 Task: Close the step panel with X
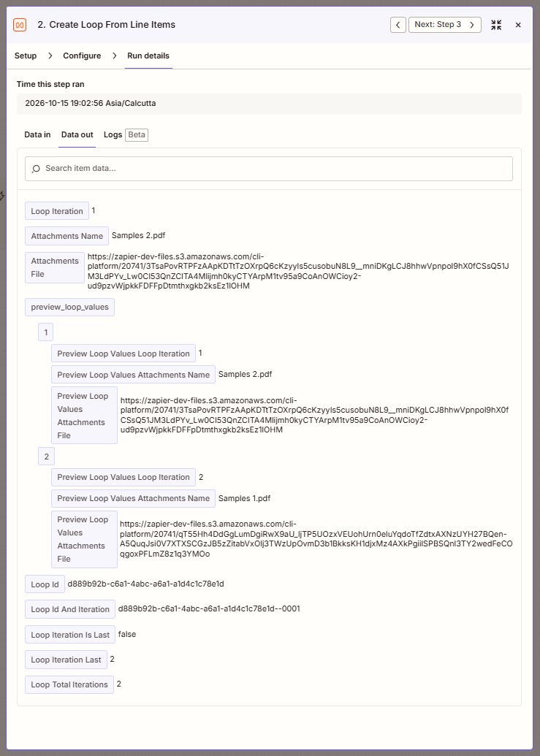click(518, 25)
